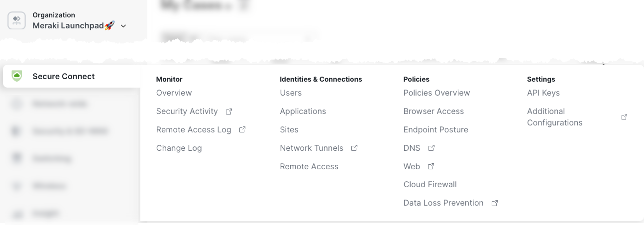Click external link icon beside Web

[x=431, y=167]
